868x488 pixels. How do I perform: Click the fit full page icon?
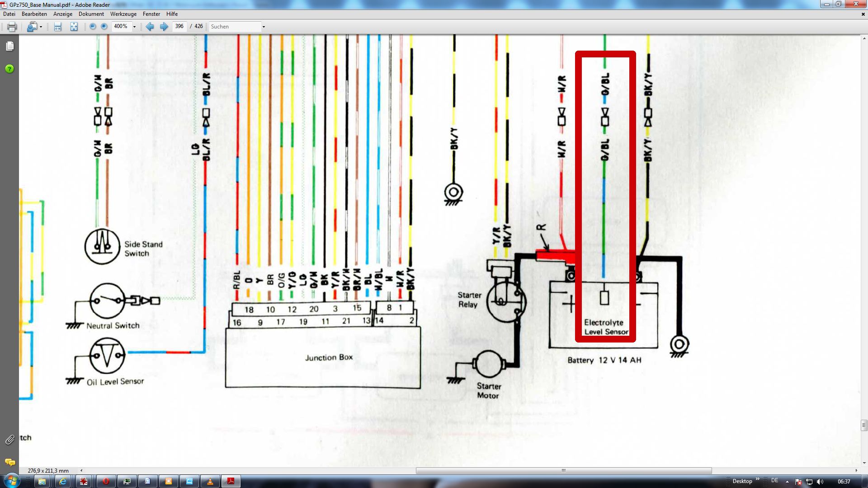coord(74,27)
